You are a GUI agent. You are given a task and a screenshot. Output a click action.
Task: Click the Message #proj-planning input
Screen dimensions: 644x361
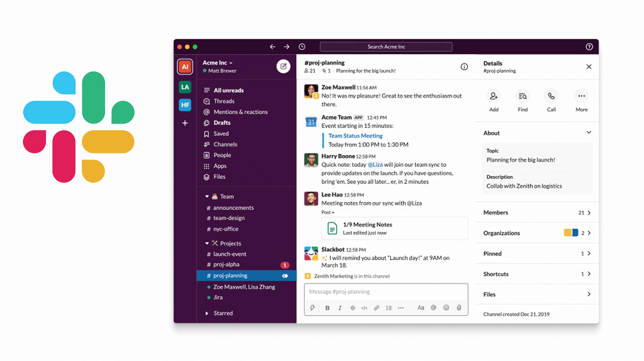tap(386, 292)
